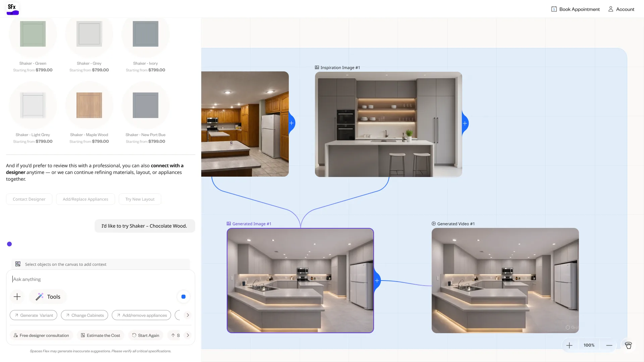Click the Contact Designer button
Image resolution: width=644 pixels, height=362 pixels.
(x=29, y=199)
